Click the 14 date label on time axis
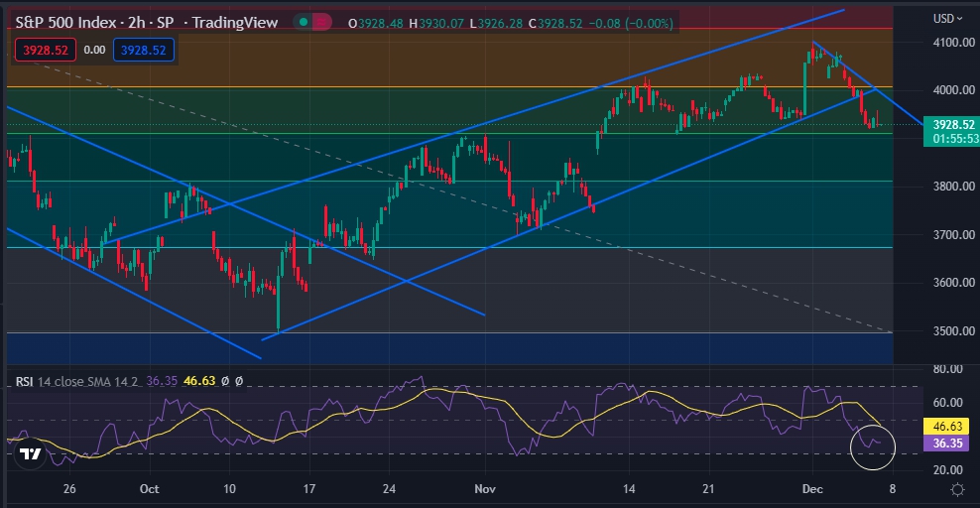The height and width of the screenshot is (508, 980). point(629,488)
